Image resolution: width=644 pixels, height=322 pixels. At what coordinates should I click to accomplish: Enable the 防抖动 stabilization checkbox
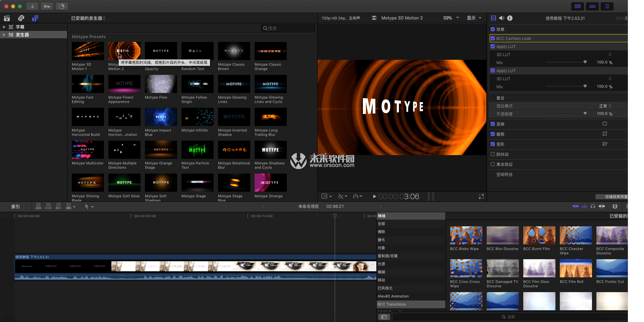(x=493, y=154)
